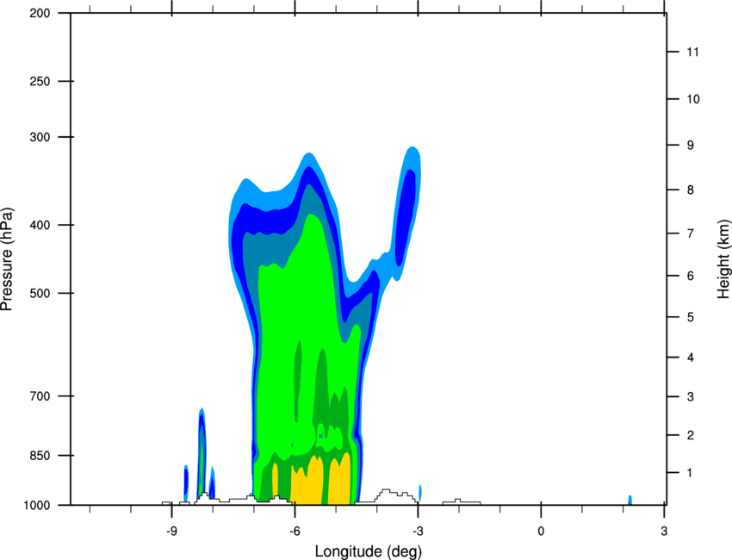Select the 850 pressure tick label
This screenshot has height=560, width=732.
point(40,456)
